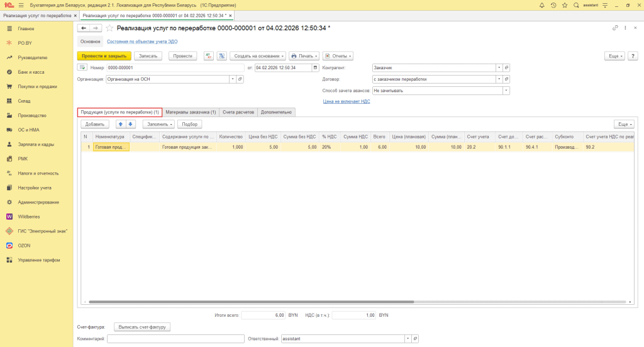Switch to Материалы заказчика tab
Viewport: 644px width, 347px height.
191,112
